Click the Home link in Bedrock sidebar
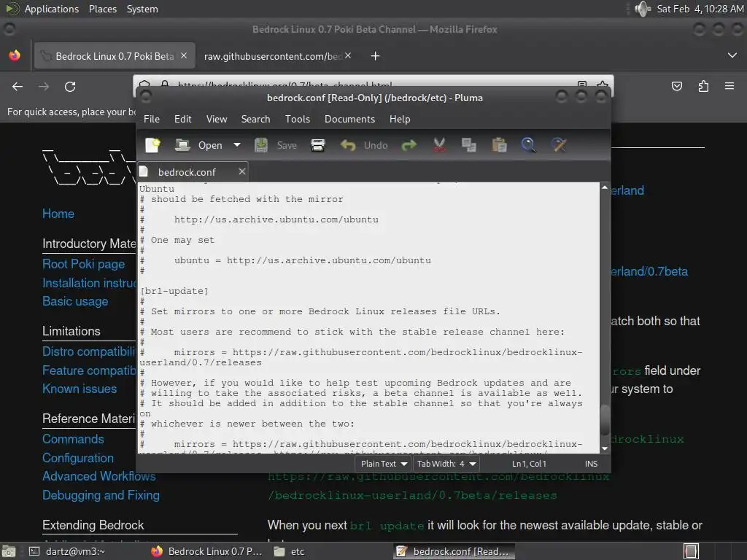Image resolution: width=747 pixels, height=560 pixels. pos(58,214)
